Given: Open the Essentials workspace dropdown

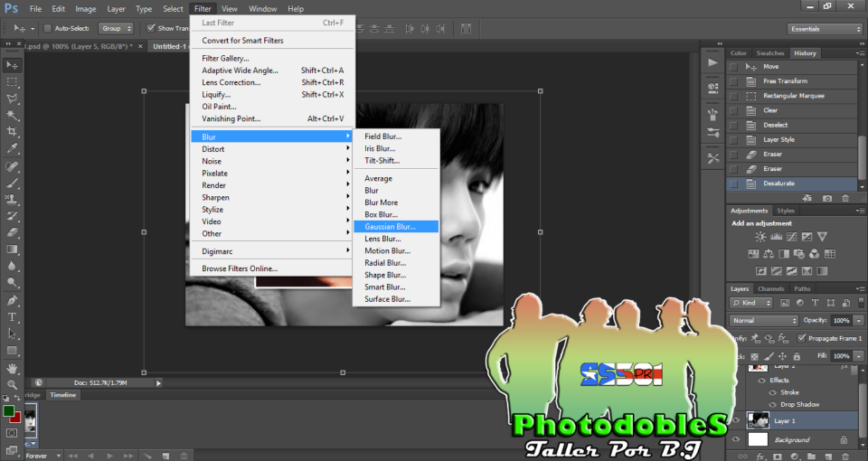Looking at the screenshot, I should [x=825, y=29].
